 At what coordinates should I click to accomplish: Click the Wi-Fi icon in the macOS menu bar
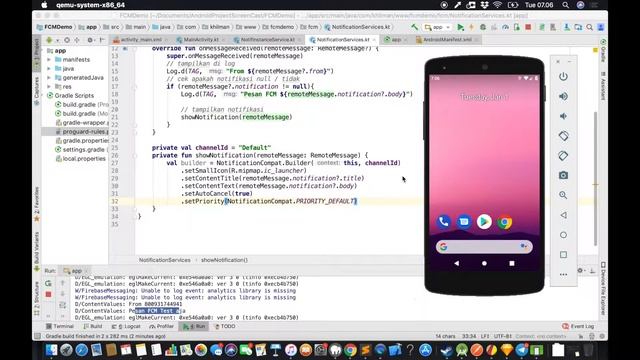coord(497,5)
